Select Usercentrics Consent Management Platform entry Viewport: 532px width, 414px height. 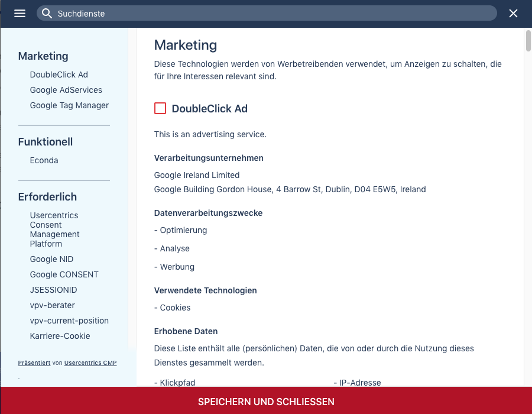pos(54,229)
